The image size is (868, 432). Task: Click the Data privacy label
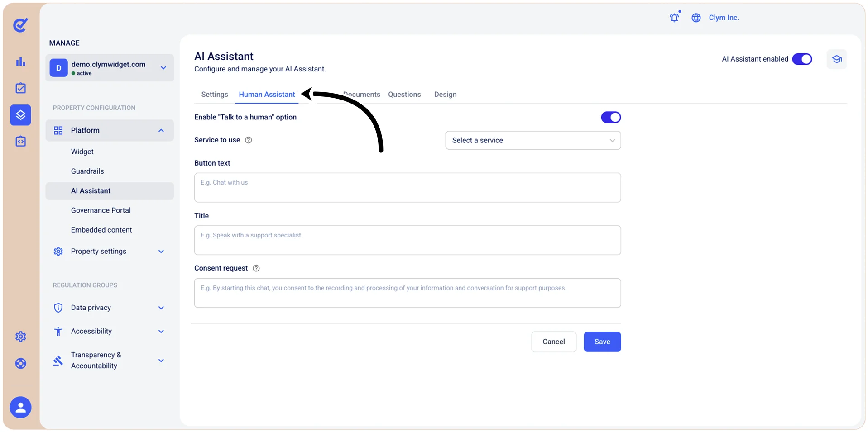91,308
